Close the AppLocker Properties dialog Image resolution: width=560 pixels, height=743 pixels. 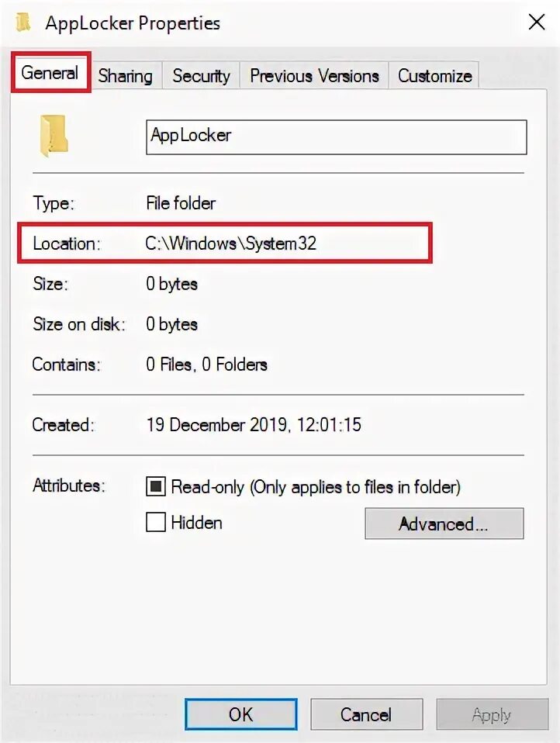[536, 22]
